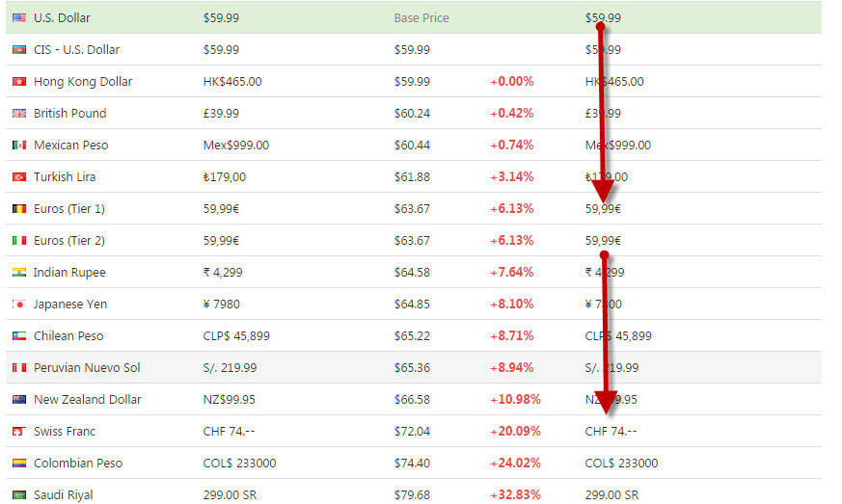
Task: Click the Japanese Yen flag icon
Action: [x=18, y=305]
